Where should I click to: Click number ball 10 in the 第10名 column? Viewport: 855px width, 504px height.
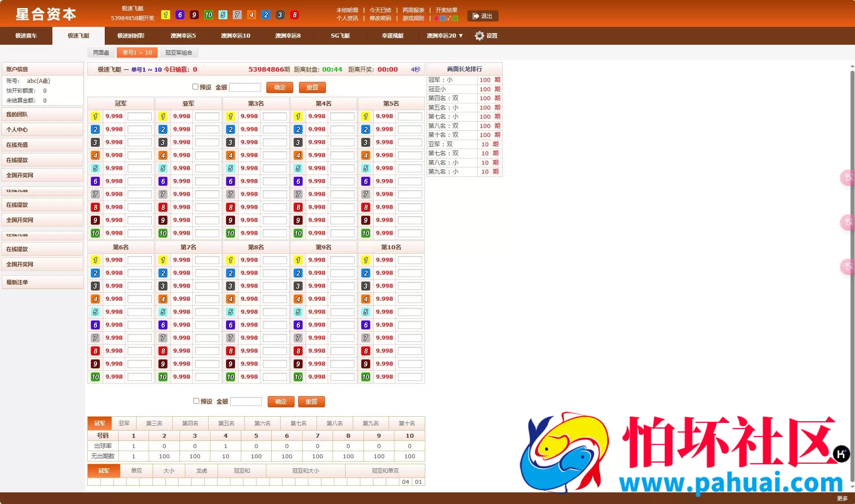click(365, 376)
